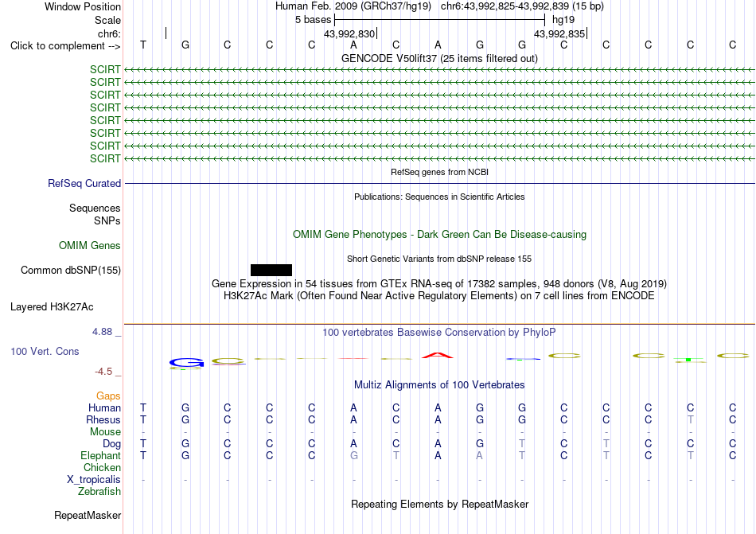Screen dimensions: 756x534
Task: Select the Dog alignment row label
Action: [x=112, y=444]
